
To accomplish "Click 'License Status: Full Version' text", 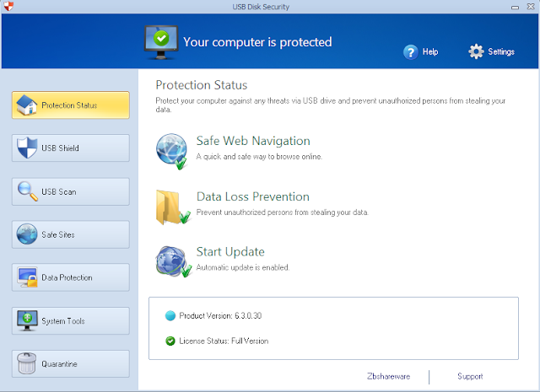I will (x=224, y=341).
